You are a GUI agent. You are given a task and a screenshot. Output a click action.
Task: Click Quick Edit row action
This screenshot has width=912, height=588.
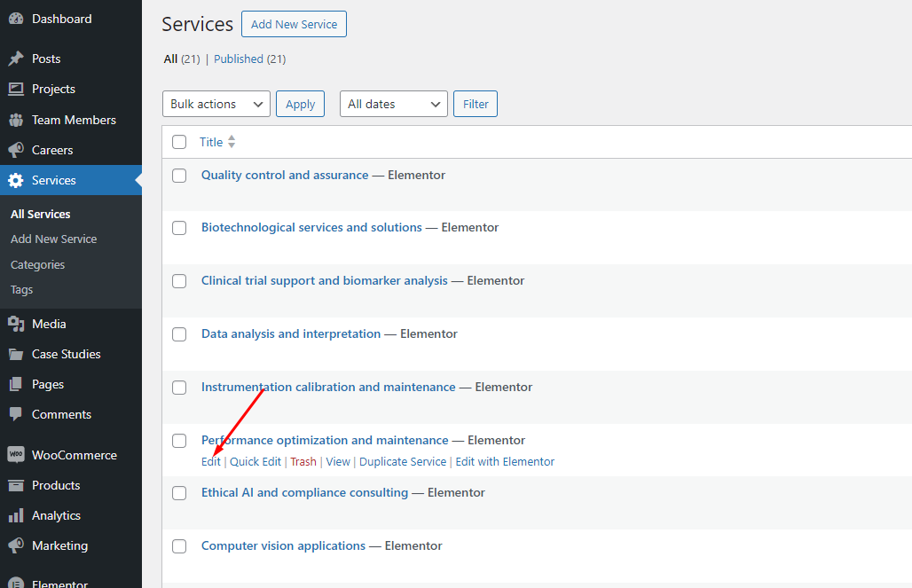(x=256, y=461)
